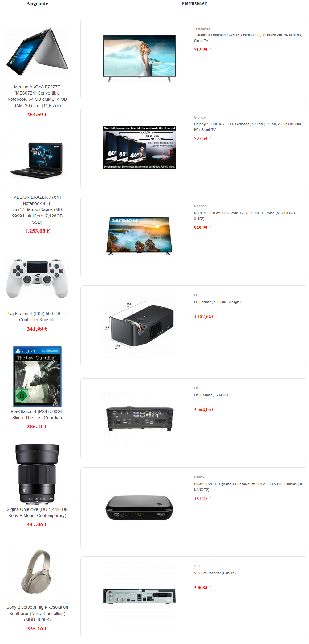Viewport: 309px width, 644px height.
Task: Open The Last Guardian game cover
Action: pyautogui.click(x=37, y=376)
